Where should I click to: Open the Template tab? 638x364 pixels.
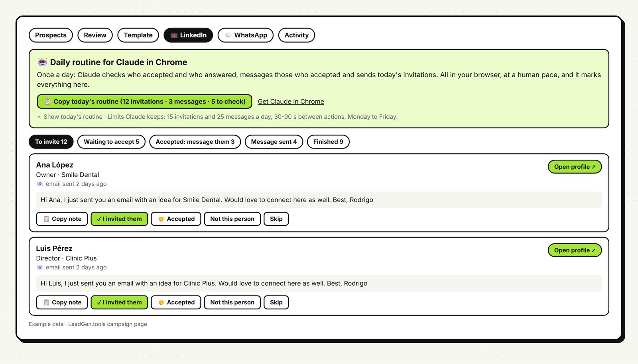pos(138,35)
